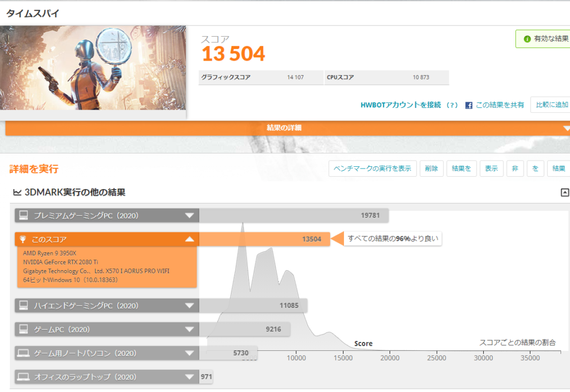Click the Facebook share icon
Image resolution: width=570 pixels, height=392 pixels.
[469, 105]
